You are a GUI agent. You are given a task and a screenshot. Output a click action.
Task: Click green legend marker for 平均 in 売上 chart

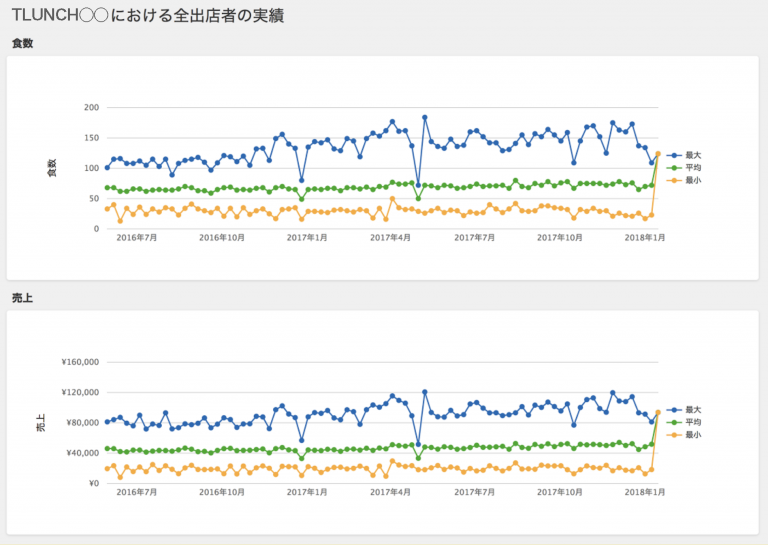tap(674, 422)
